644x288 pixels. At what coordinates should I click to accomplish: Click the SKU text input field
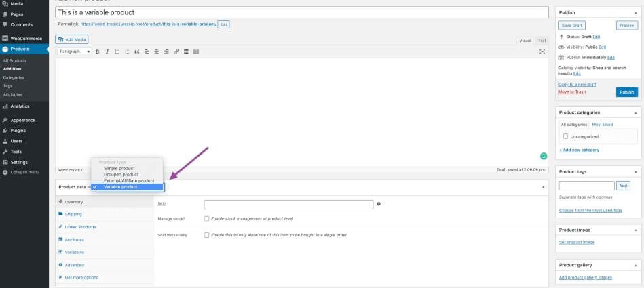pyautogui.click(x=288, y=204)
